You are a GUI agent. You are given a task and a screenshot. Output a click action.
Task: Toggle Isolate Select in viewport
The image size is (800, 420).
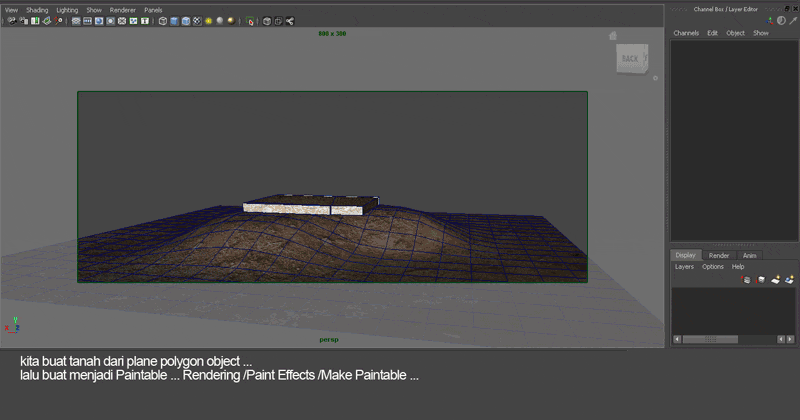tap(249, 21)
